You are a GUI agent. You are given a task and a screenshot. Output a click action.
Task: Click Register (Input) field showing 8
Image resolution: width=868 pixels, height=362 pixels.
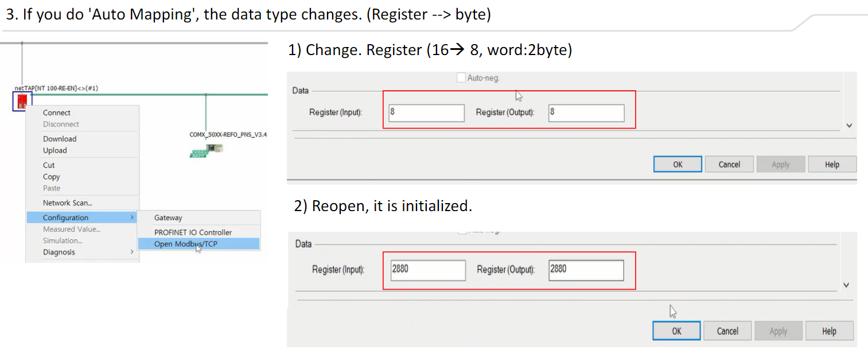[x=426, y=113]
